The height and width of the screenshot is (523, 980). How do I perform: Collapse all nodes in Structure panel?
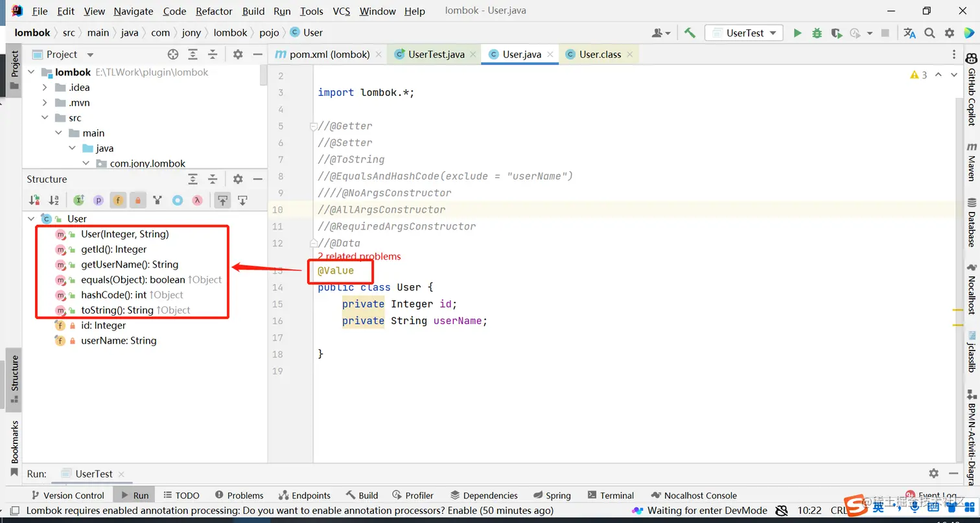click(212, 179)
